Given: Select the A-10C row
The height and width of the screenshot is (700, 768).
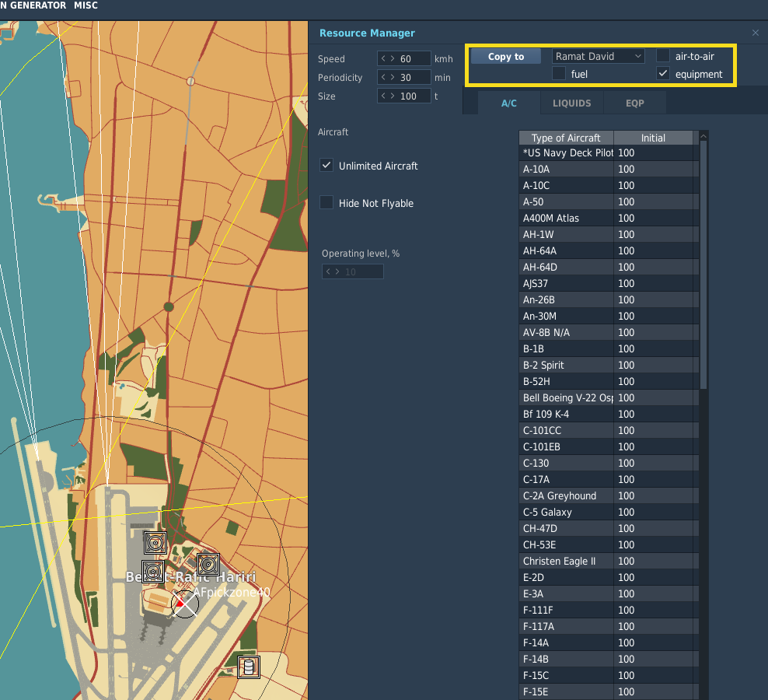Looking at the screenshot, I should (609, 185).
